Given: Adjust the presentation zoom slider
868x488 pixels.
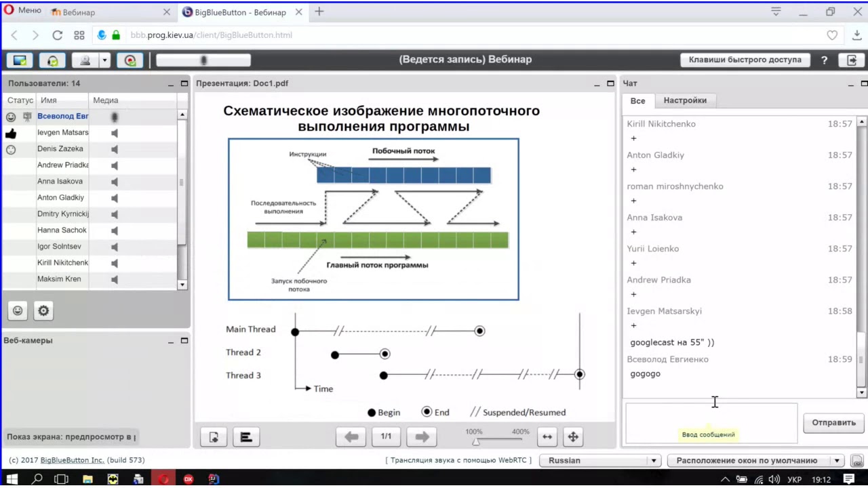Looking at the screenshot, I should 476,442.
